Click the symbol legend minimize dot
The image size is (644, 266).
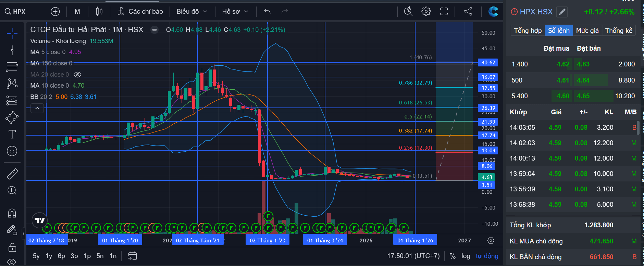154,30
